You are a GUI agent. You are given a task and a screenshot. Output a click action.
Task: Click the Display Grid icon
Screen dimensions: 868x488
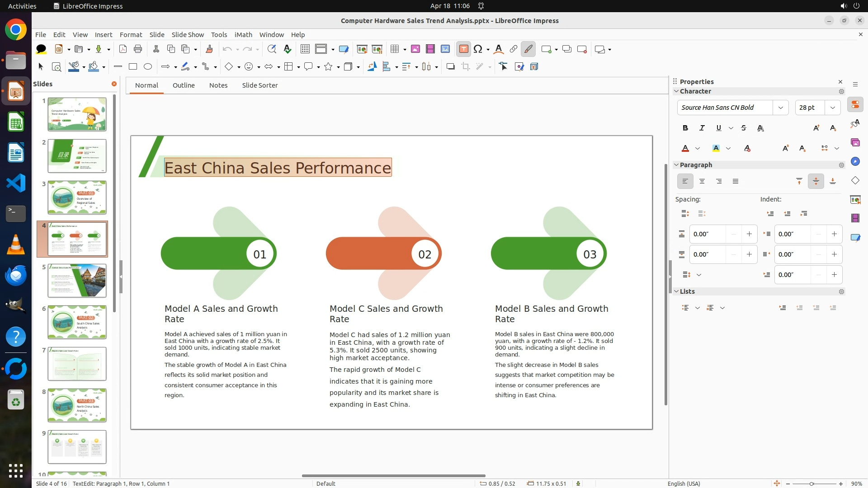305,49
